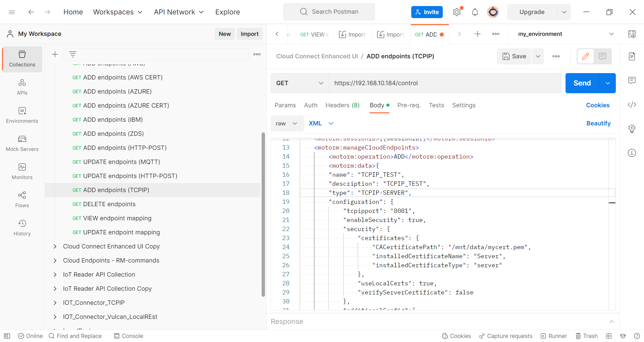This screenshot has width=644, height=342.
Task: Open request more actions next to Save
Action: click(x=556, y=56)
